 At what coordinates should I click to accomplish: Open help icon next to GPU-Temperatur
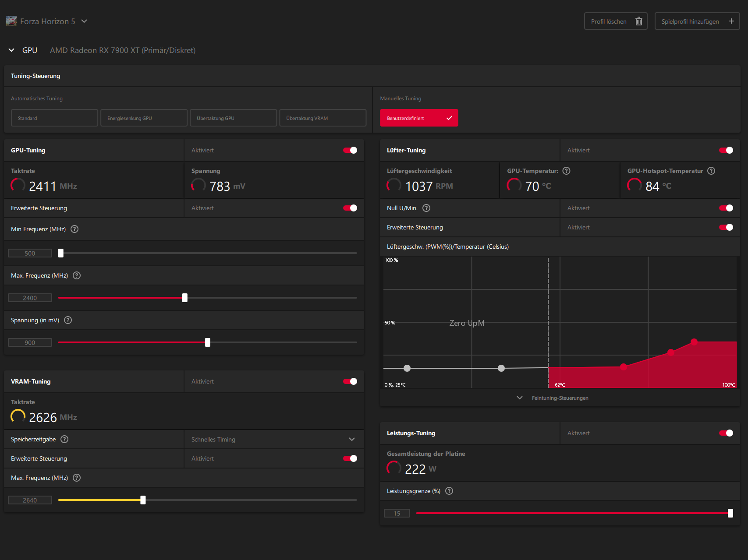coord(567,171)
